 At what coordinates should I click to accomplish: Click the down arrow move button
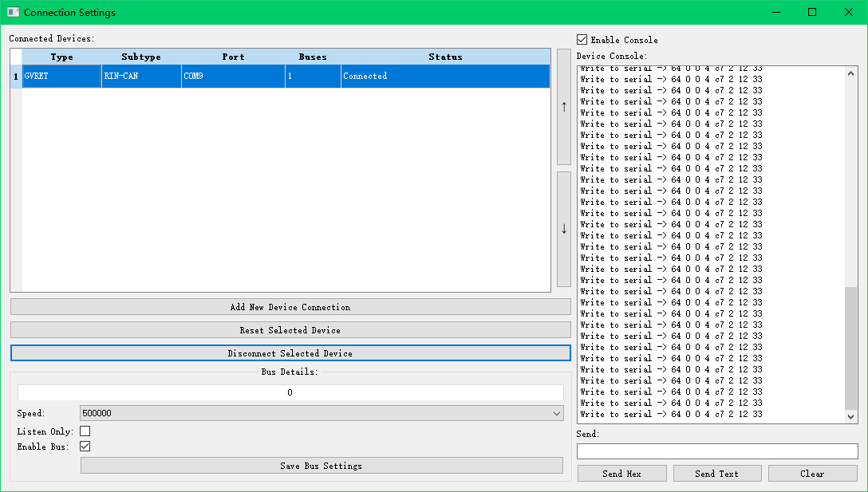click(x=564, y=229)
